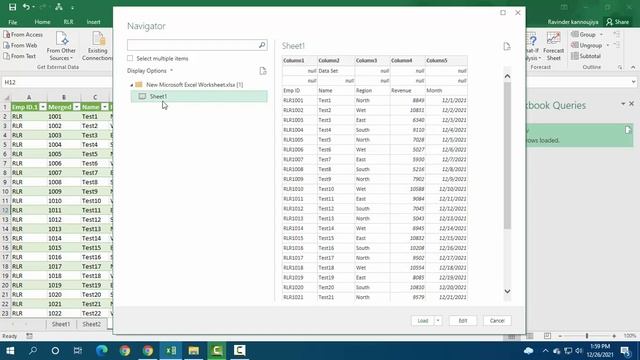Open the RLR ribbon tab

tap(68, 22)
